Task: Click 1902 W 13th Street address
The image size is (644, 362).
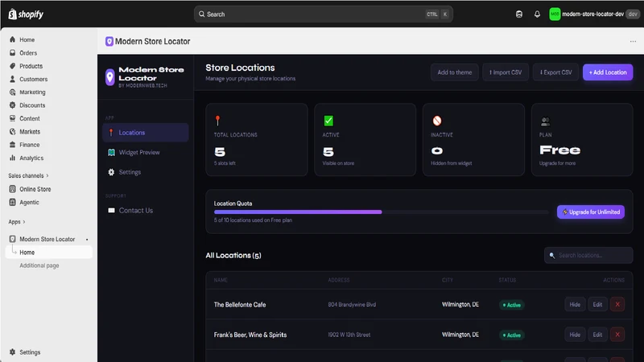Action: tap(349, 335)
